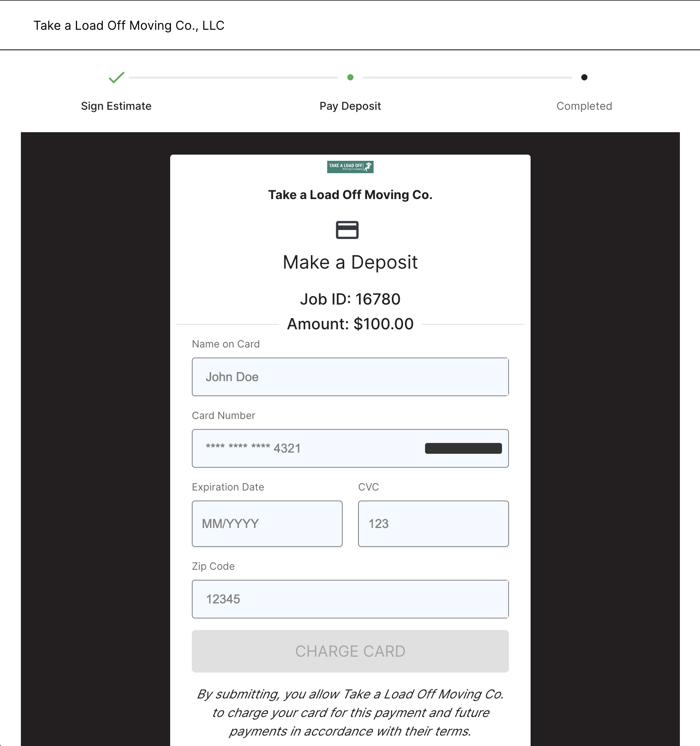This screenshot has height=746, width=700.
Task: Click the green Sign Estimate checkmark
Action: [x=116, y=77]
